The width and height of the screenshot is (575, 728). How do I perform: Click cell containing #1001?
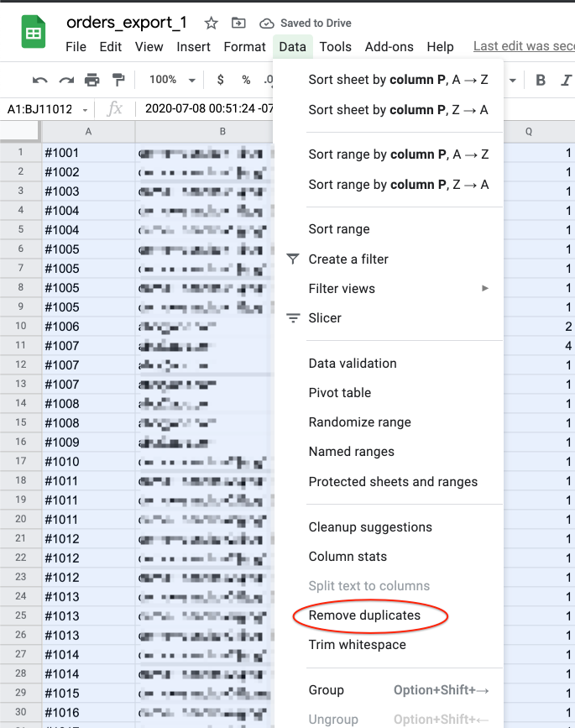pyautogui.click(x=88, y=153)
